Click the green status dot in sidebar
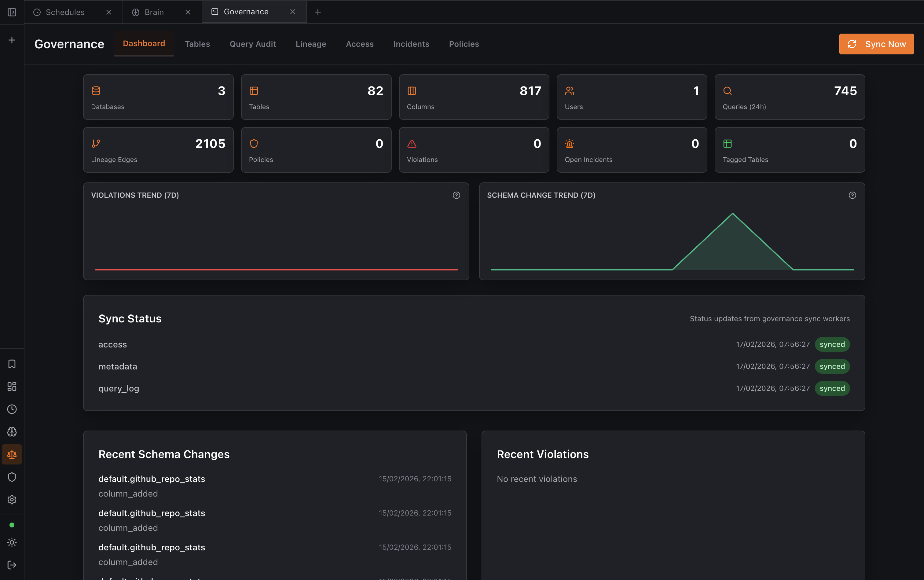924x580 pixels. pyautogui.click(x=12, y=525)
